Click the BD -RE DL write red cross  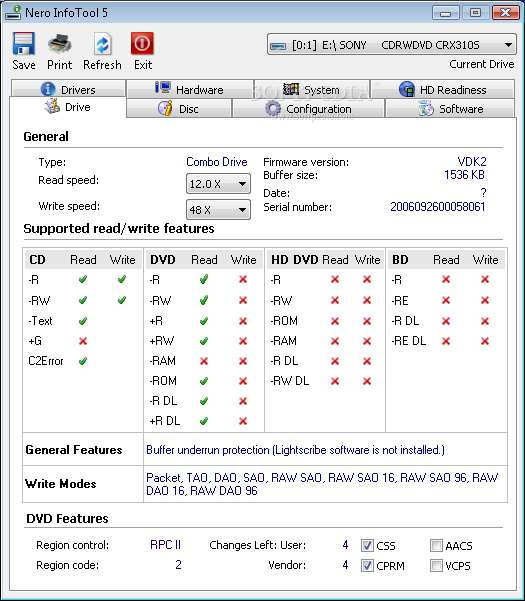tap(485, 341)
